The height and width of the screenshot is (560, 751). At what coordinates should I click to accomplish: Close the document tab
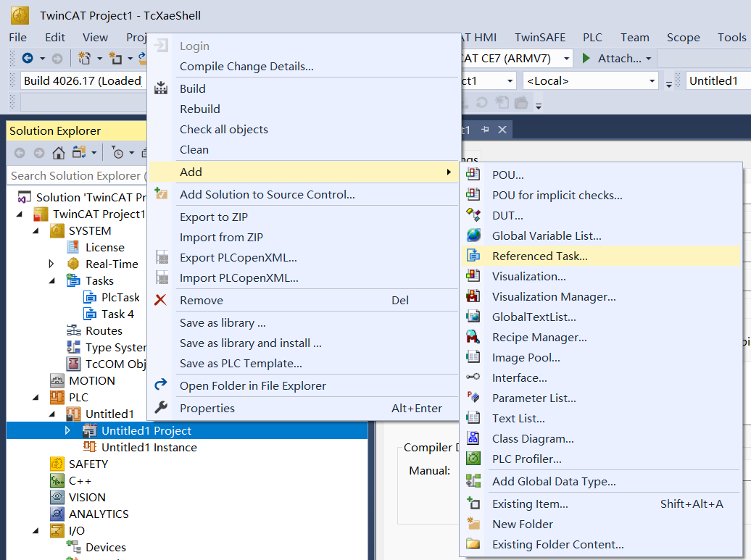point(502,129)
